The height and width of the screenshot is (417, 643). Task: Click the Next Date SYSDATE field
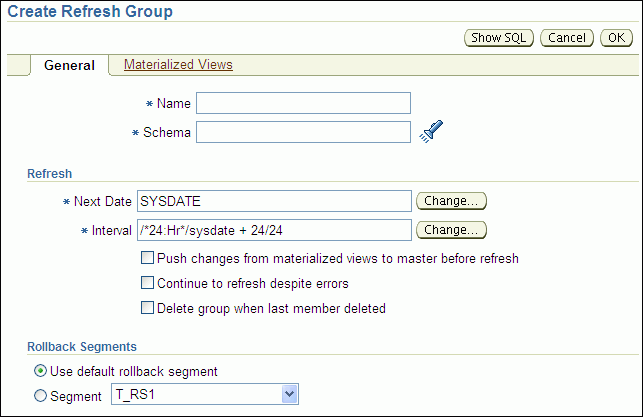coord(274,201)
